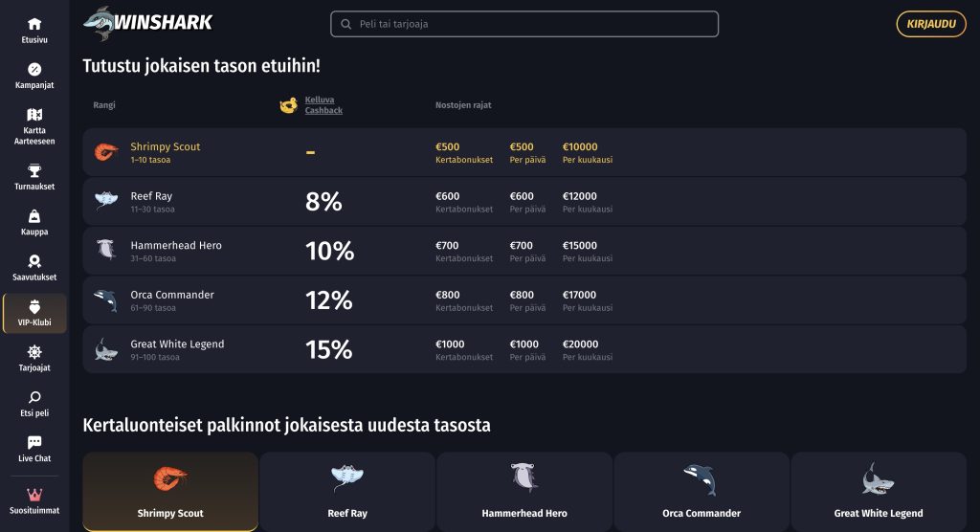
Task: Switch to the Reef Ray rewards tab
Action: tap(346, 492)
